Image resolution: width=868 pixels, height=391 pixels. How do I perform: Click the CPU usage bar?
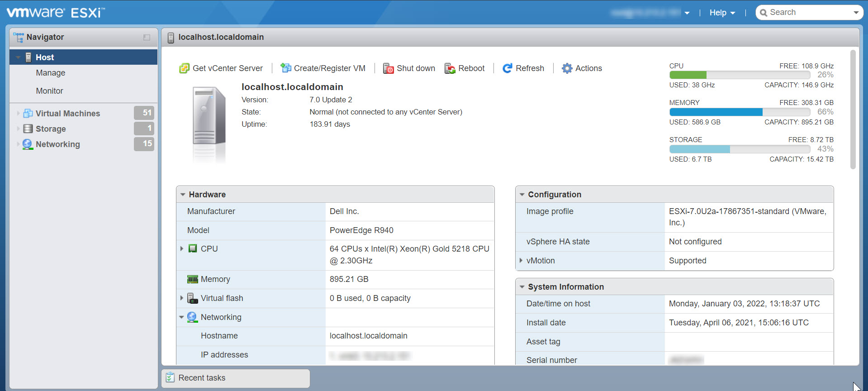740,75
